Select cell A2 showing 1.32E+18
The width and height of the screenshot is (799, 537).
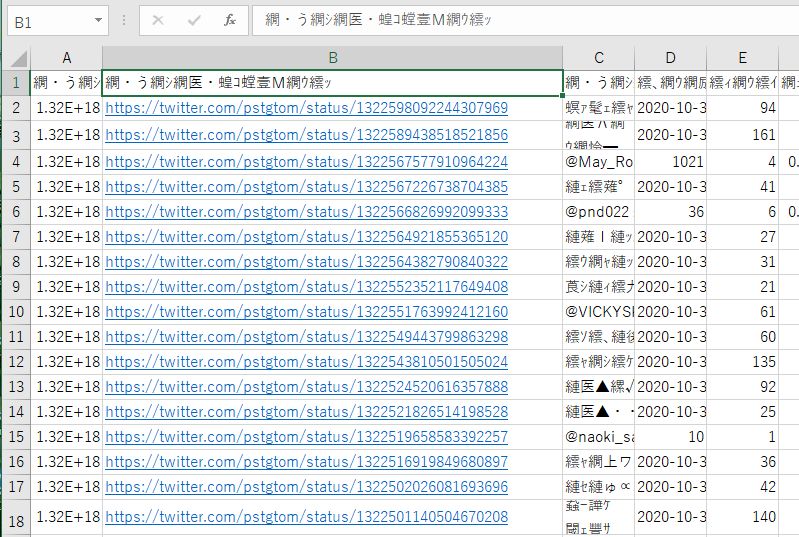point(66,108)
